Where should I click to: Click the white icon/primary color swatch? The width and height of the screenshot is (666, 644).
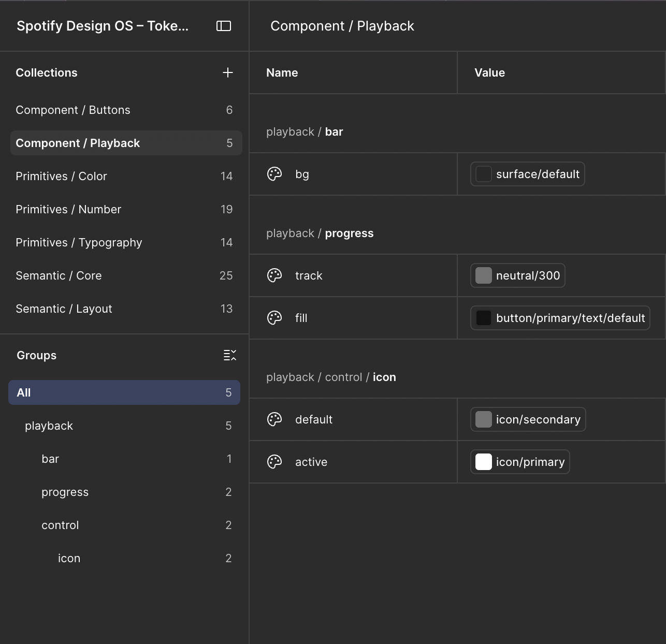(483, 462)
